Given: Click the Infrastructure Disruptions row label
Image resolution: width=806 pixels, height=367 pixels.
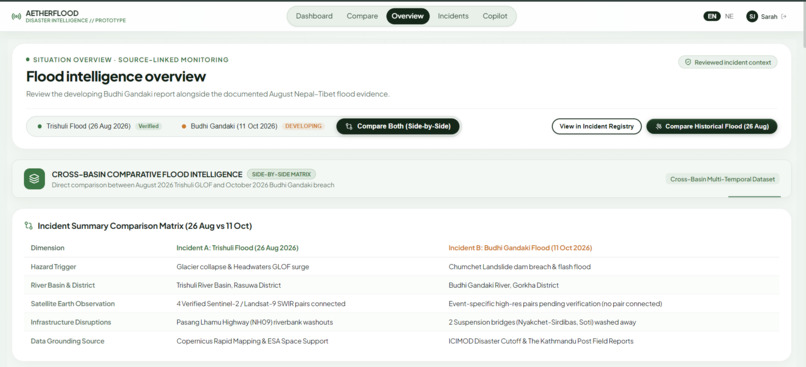Looking at the screenshot, I should point(70,322).
